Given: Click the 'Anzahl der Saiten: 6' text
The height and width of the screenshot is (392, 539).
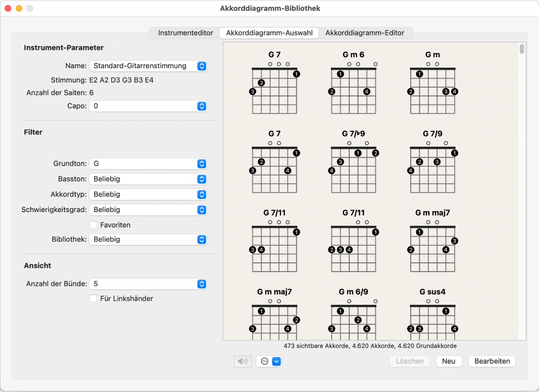Looking at the screenshot, I should (60, 93).
